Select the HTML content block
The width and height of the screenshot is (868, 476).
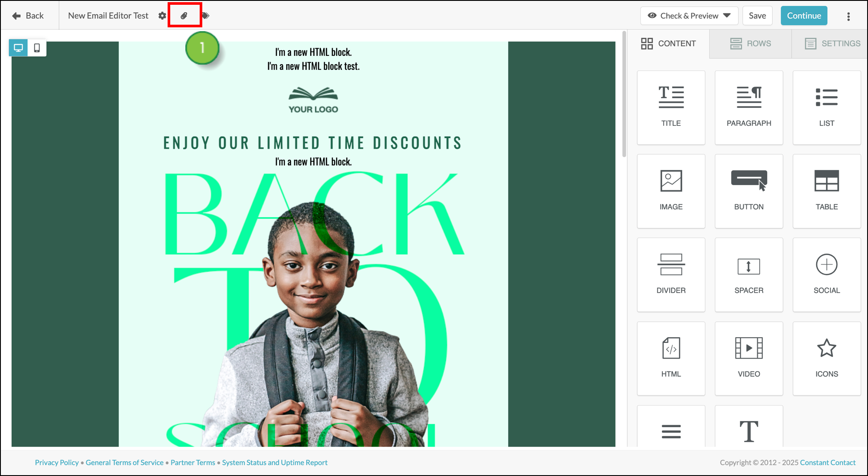coord(671,359)
